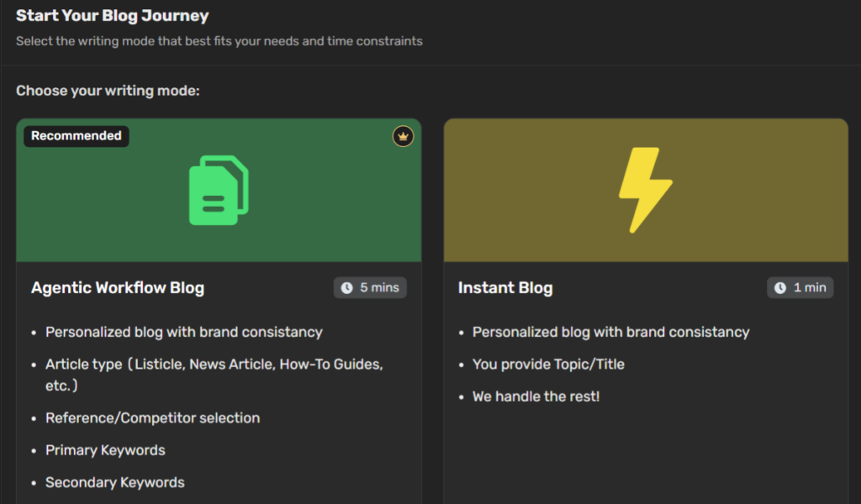
Task: Click the Instant Blog title
Action: point(505,288)
